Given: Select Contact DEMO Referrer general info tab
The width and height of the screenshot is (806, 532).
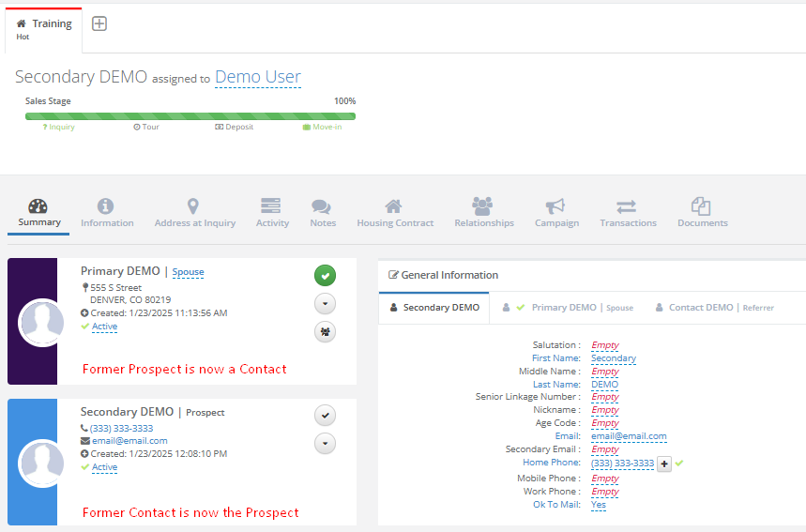Looking at the screenshot, I should pyautogui.click(x=715, y=308).
